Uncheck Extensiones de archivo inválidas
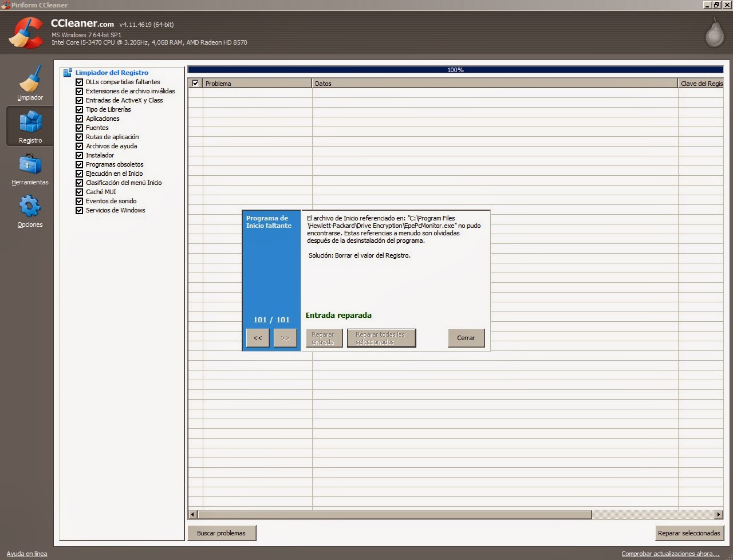Screen dimensions: 733x560 [80, 91]
